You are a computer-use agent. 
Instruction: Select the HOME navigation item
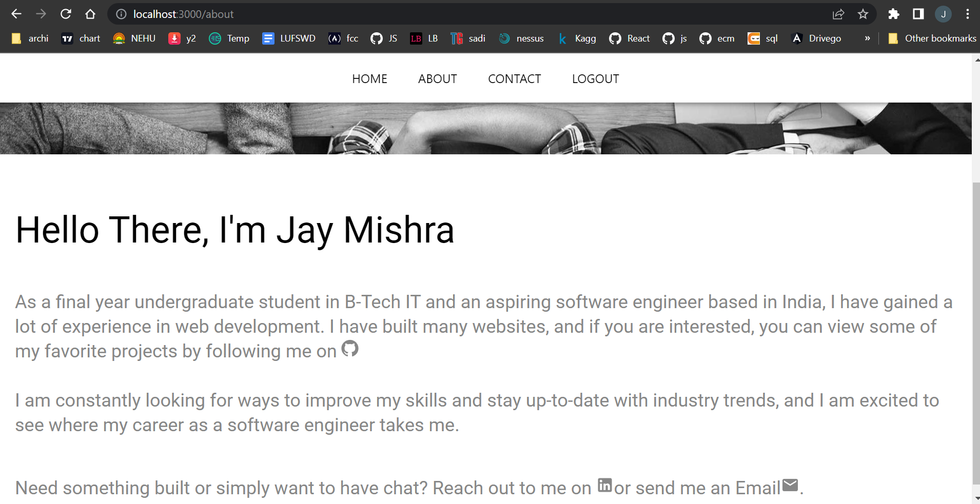369,78
